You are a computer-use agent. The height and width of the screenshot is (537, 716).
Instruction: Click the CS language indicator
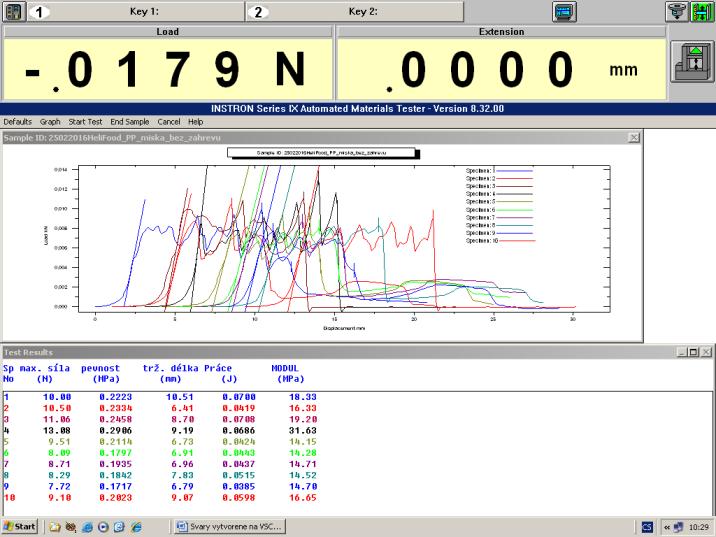click(x=647, y=527)
